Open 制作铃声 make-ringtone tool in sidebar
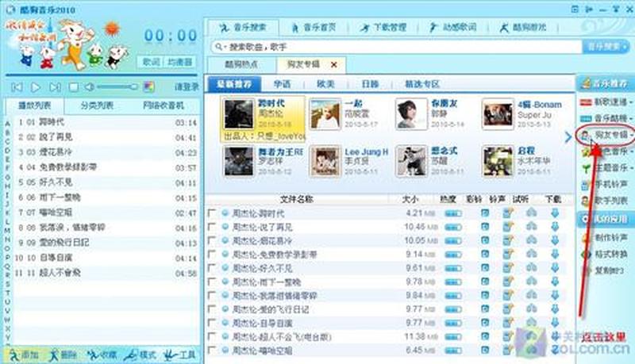 (x=605, y=237)
